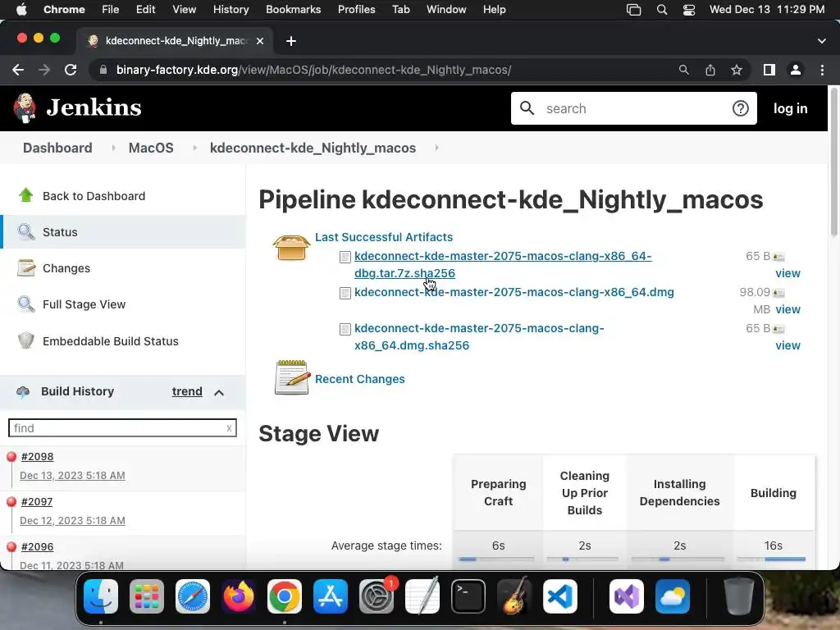
Task: Click the Full Stage View magnifier icon
Action: click(25, 304)
